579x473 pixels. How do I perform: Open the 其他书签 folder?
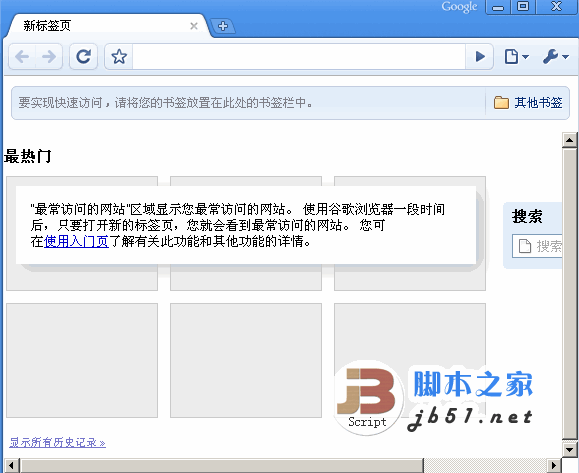tap(528, 103)
